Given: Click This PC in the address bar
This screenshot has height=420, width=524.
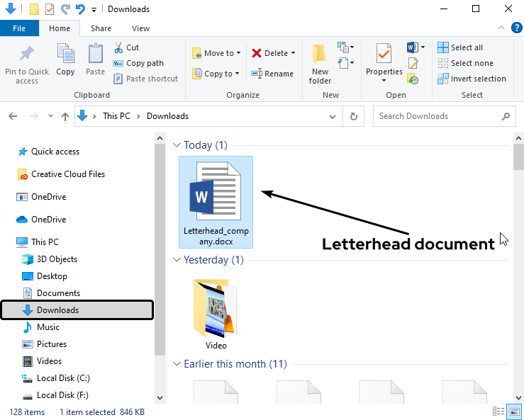Looking at the screenshot, I should click(x=116, y=116).
